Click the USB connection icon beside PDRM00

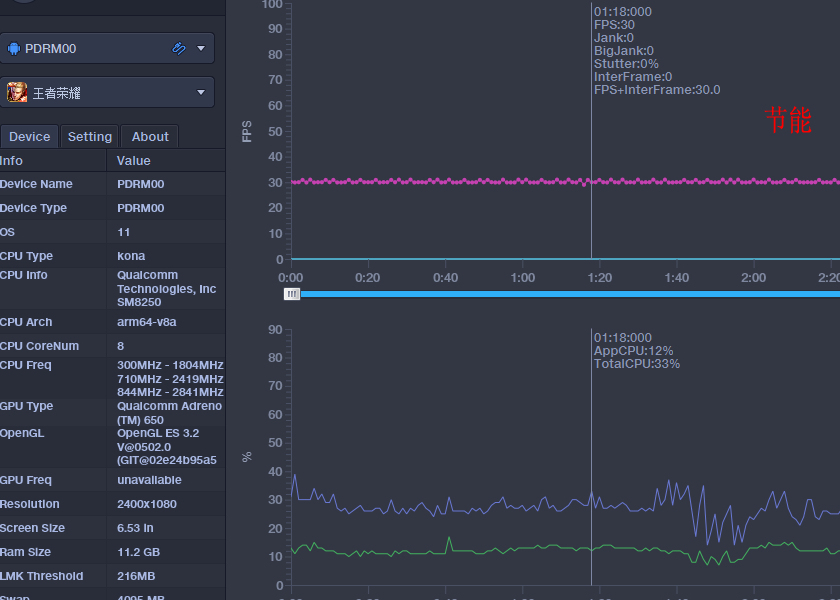179,48
